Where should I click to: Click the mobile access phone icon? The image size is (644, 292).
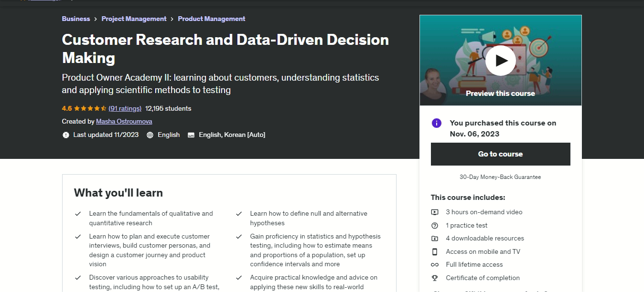(x=435, y=252)
